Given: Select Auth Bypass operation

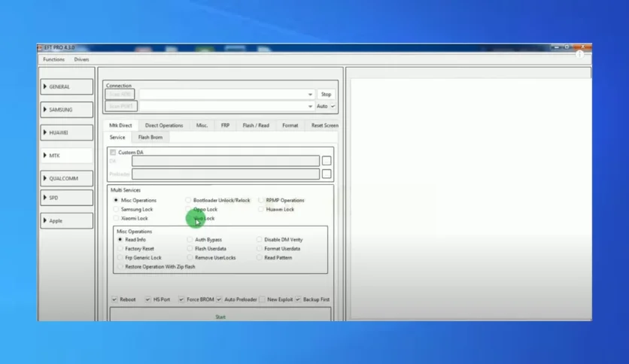Looking at the screenshot, I should click(x=190, y=240).
